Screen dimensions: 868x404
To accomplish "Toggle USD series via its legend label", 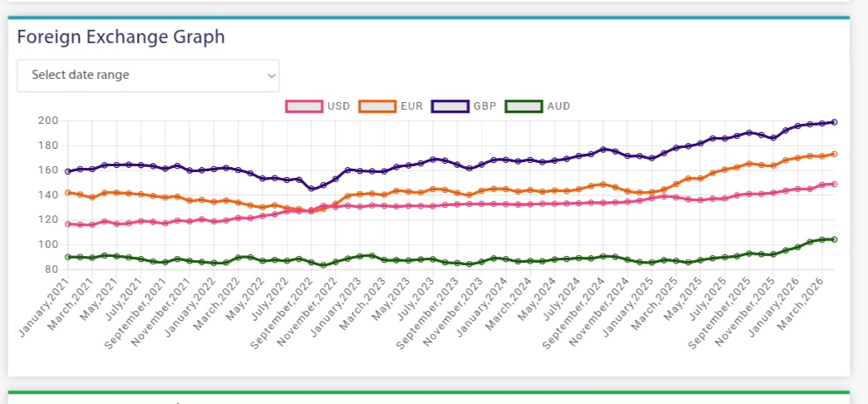I will coord(339,106).
